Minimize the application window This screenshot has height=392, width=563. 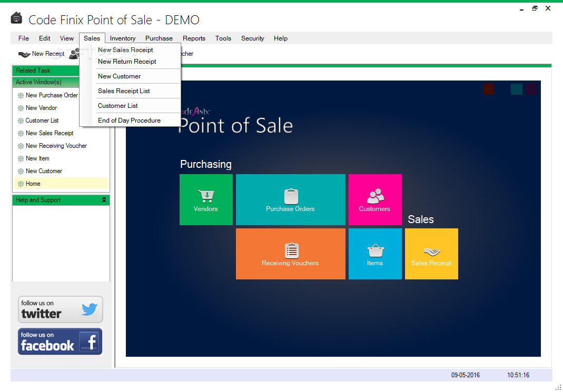521,9
